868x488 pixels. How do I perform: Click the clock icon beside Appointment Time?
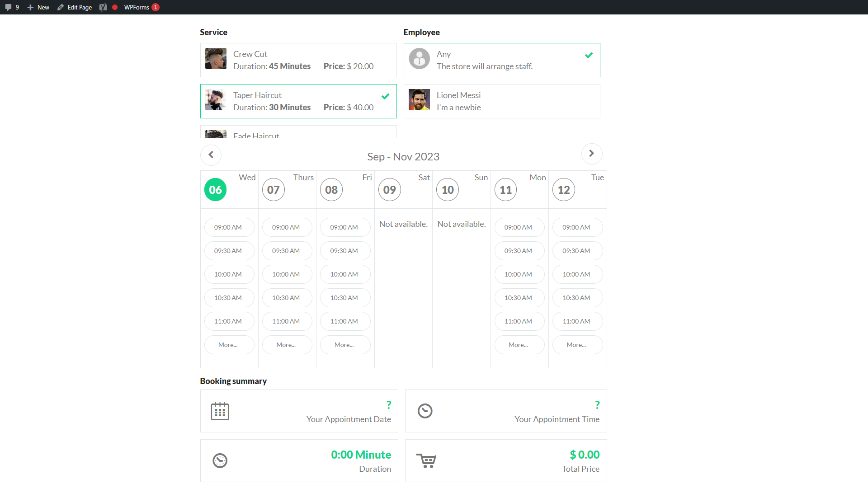[x=425, y=411]
